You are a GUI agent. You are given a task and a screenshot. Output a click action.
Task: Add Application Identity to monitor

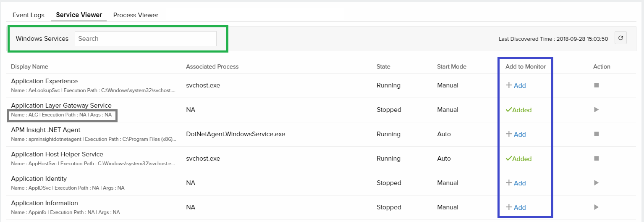(516, 183)
